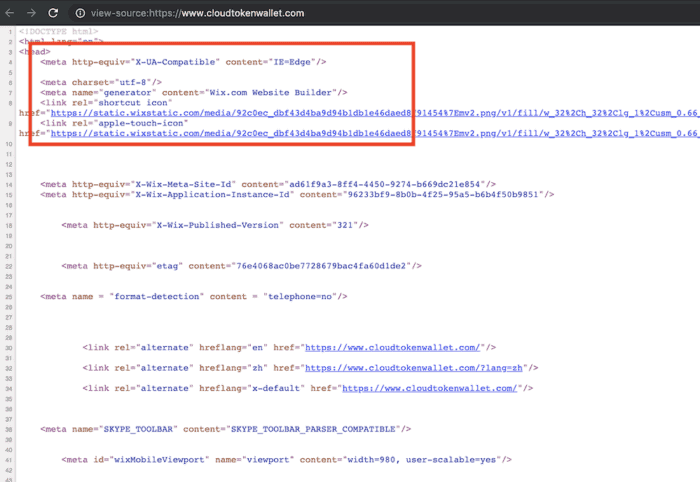Screen dimensions: 700x482
Task: Select the Wix.com Website Builder generator line
Action: [x=194, y=93]
